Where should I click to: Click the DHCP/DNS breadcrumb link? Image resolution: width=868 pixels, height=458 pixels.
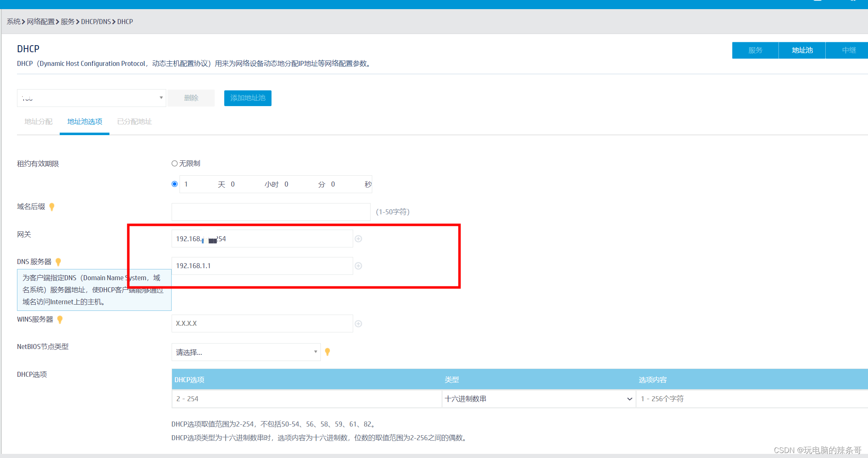96,22
